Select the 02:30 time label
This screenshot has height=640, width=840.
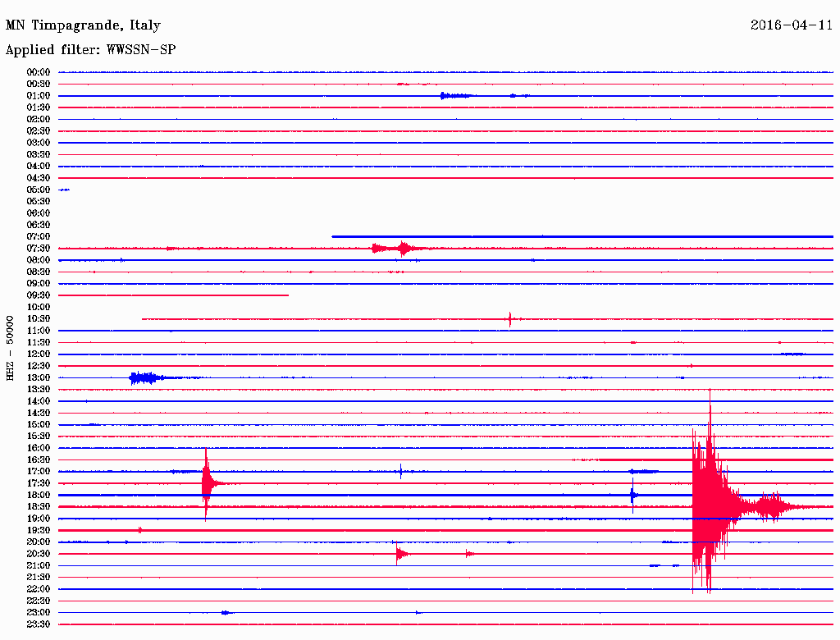coord(39,130)
